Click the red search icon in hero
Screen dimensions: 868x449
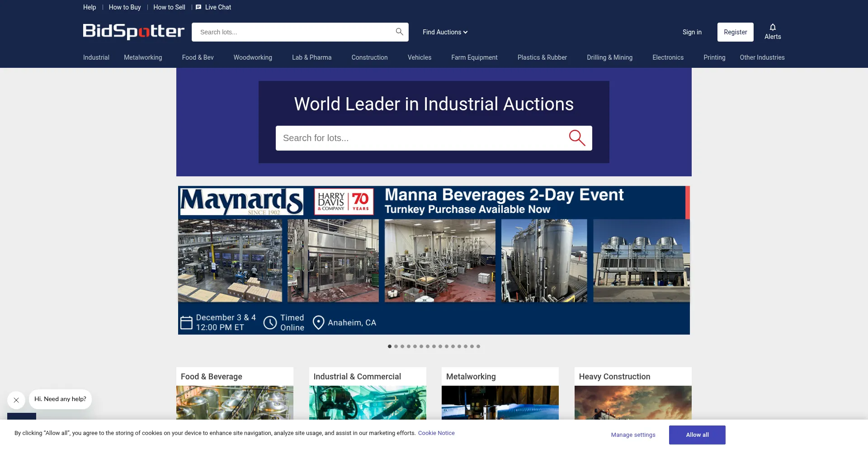(577, 138)
